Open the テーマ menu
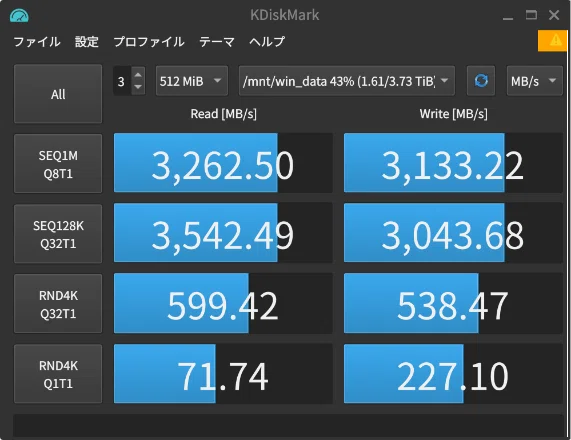Image resolution: width=571 pixels, height=440 pixels. pyautogui.click(x=217, y=42)
